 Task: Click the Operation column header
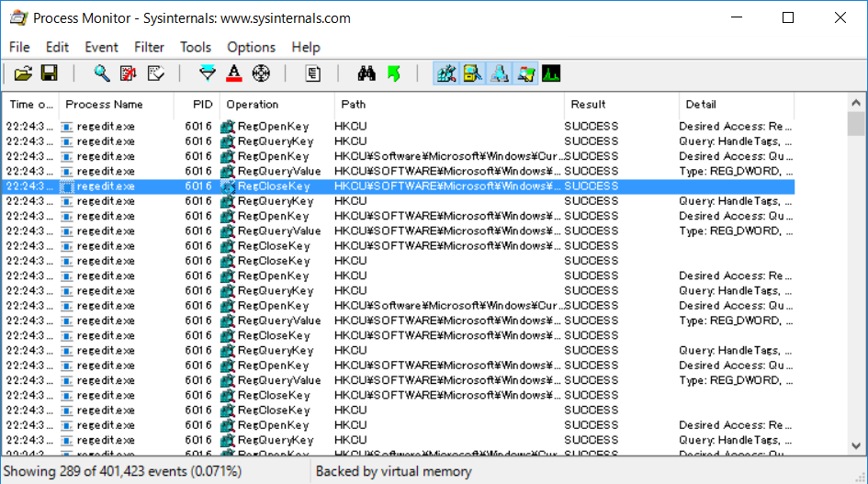click(277, 105)
